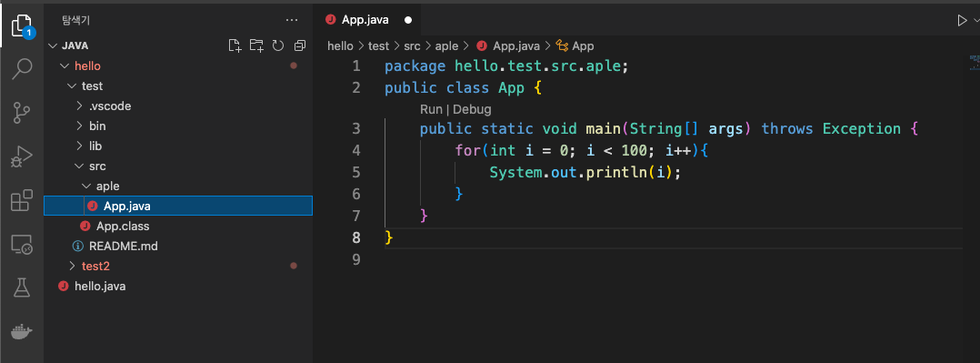This screenshot has width=980, height=363.
Task: Click the minimap preview in the editor
Action: tap(974, 61)
